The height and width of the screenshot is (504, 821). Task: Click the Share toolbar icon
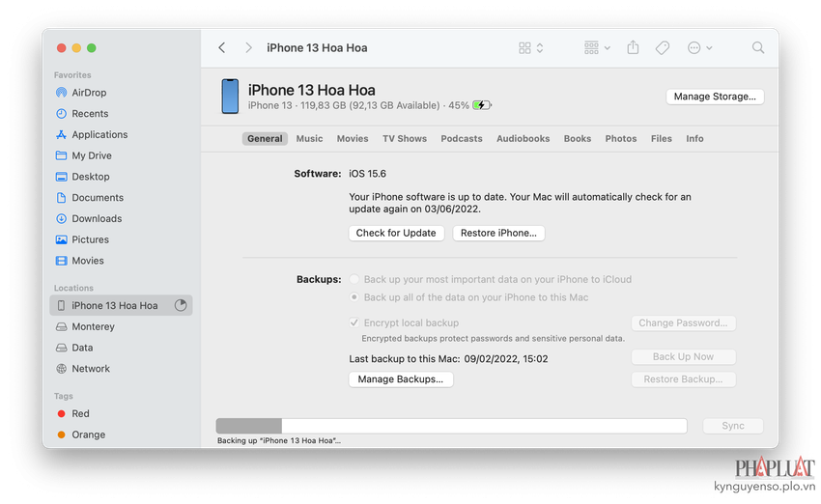(633, 47)
